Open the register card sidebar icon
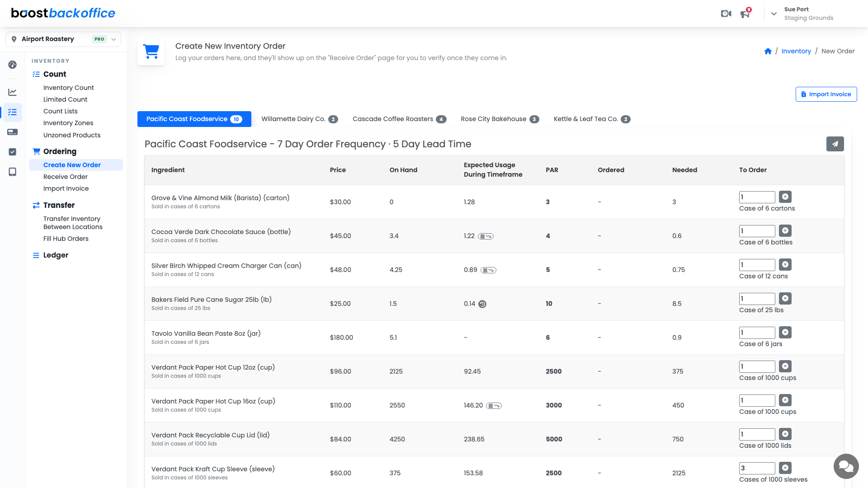This screenshot has height=488, width=868. [x=13, y=132]
